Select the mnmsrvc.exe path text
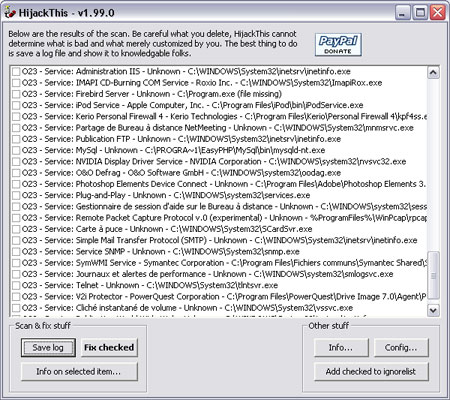 pyautogui.click(x=344, y=128)
